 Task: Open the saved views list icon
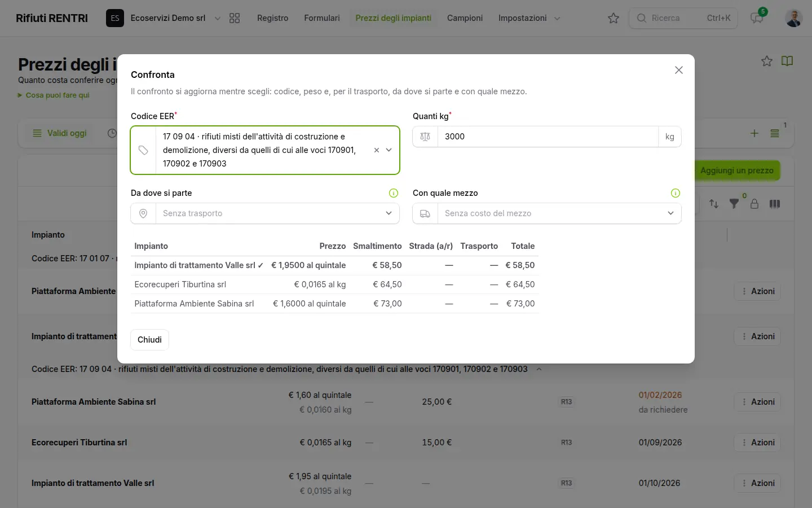pos(775,133)
